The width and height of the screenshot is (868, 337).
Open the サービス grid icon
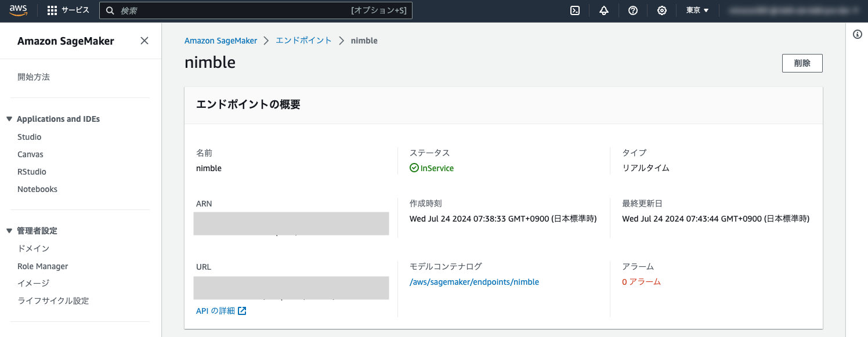51,10
